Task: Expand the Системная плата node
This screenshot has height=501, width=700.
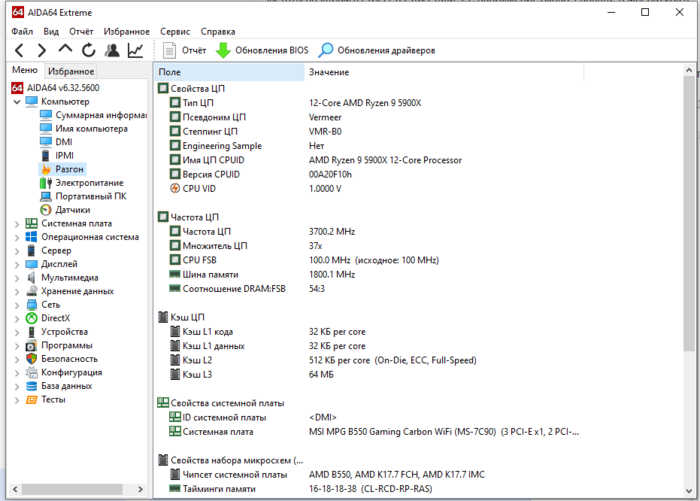Action: pyautogui.click(x=17, y=224)
